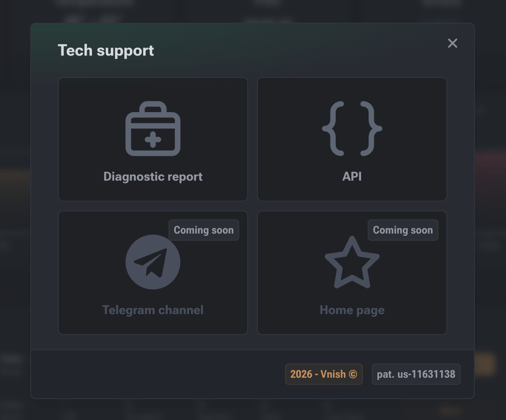Click the medical kit Diagnostic report icon
The height and width of the screenshot is (420, 506).
tap(153, 129)
